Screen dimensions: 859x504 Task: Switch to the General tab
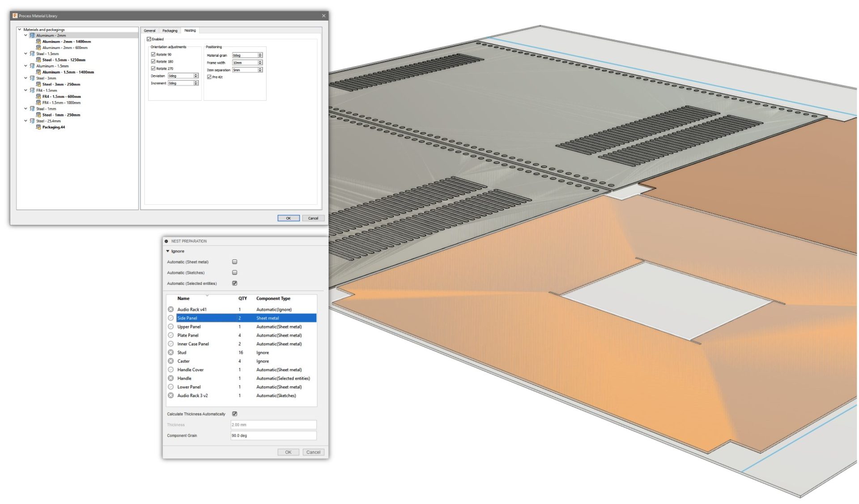click(x=149, y=31)
